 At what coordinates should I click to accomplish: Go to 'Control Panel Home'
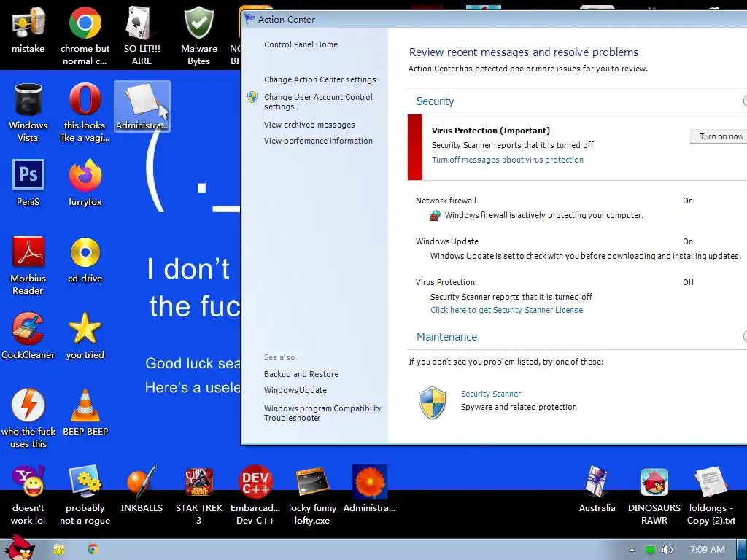(x=301, y=44)
